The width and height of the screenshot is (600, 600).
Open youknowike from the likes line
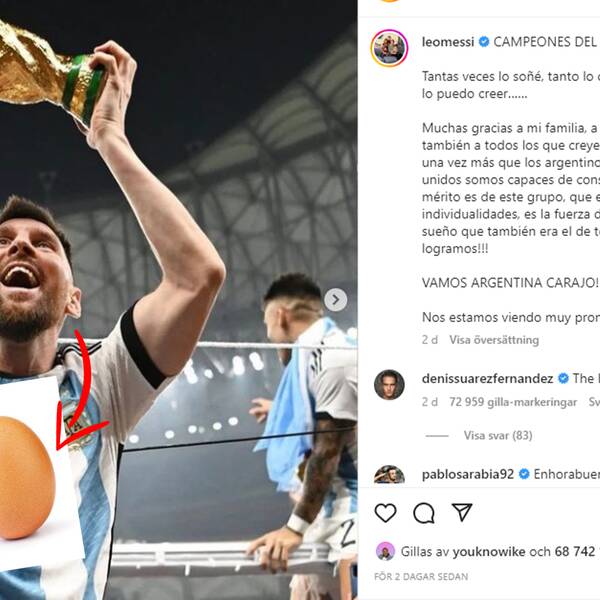click(489, 551)
